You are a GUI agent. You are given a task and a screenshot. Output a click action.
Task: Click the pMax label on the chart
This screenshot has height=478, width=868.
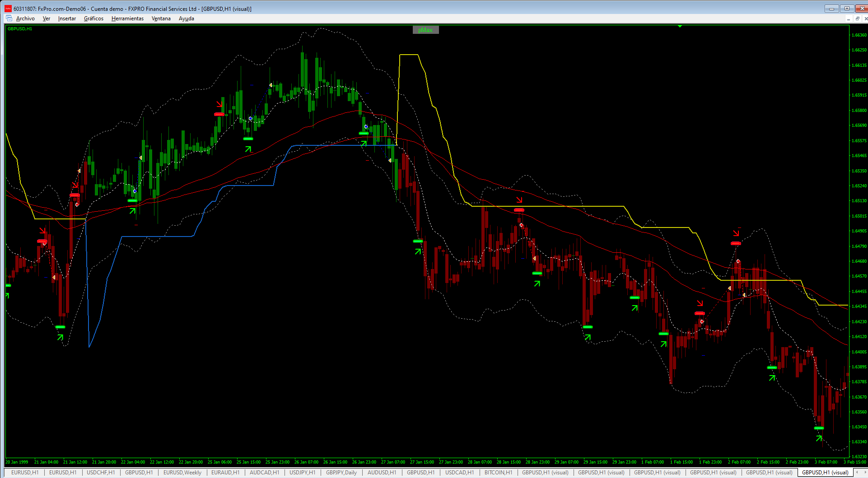point(425,30)
